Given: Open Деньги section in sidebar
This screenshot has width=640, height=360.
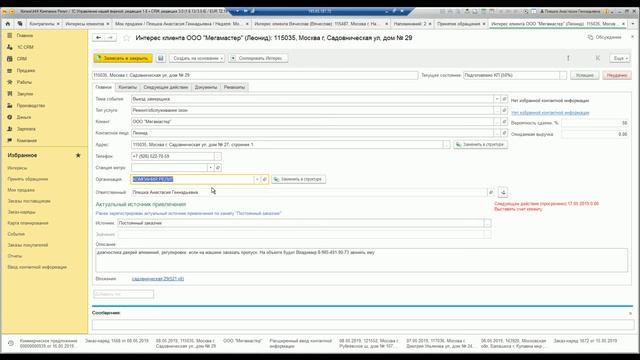Looking at the screenshot, I should point(24,117).
